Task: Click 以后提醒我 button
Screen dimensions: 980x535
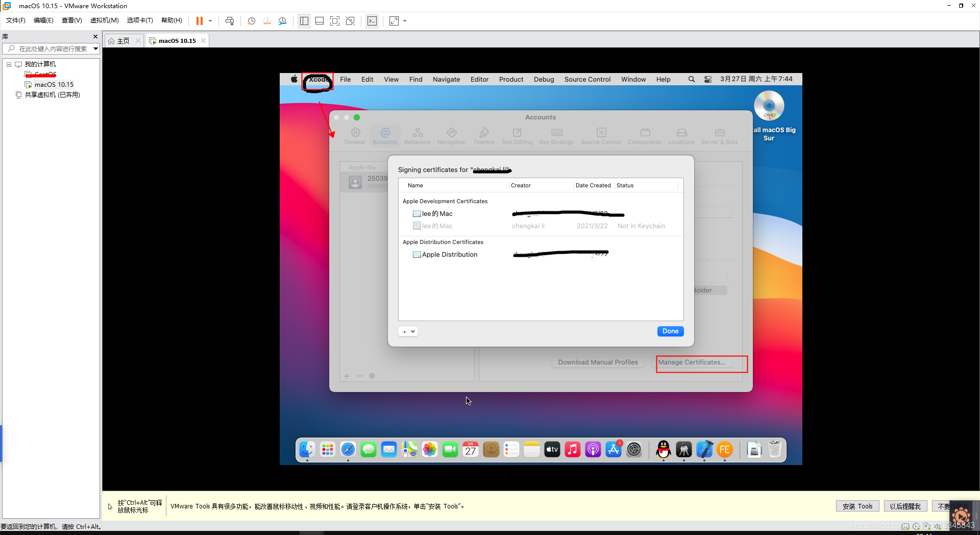Action: [x=905, y=506]
